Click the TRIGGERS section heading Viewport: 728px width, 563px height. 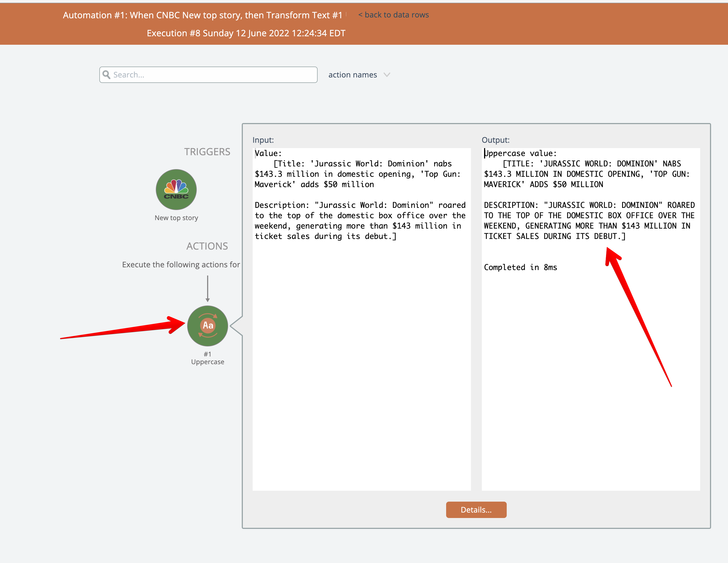click(207, 152)
